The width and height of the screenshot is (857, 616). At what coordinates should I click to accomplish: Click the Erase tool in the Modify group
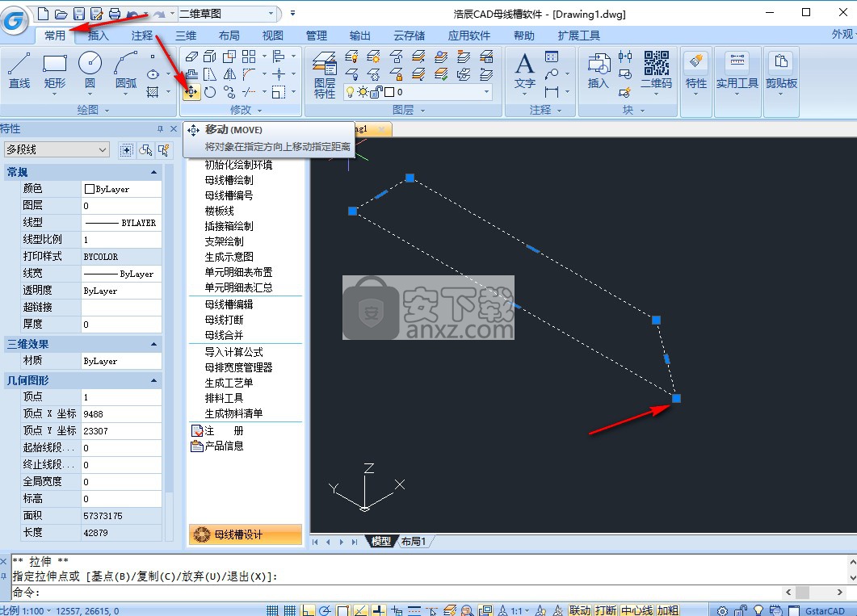coord(191,57)
